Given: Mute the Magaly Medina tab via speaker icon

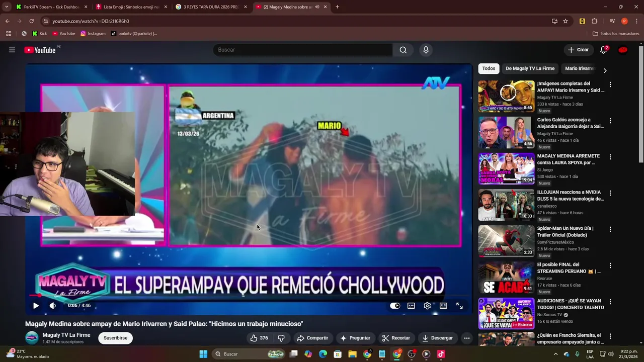Looking at the screenshot, I should [317, 7].
